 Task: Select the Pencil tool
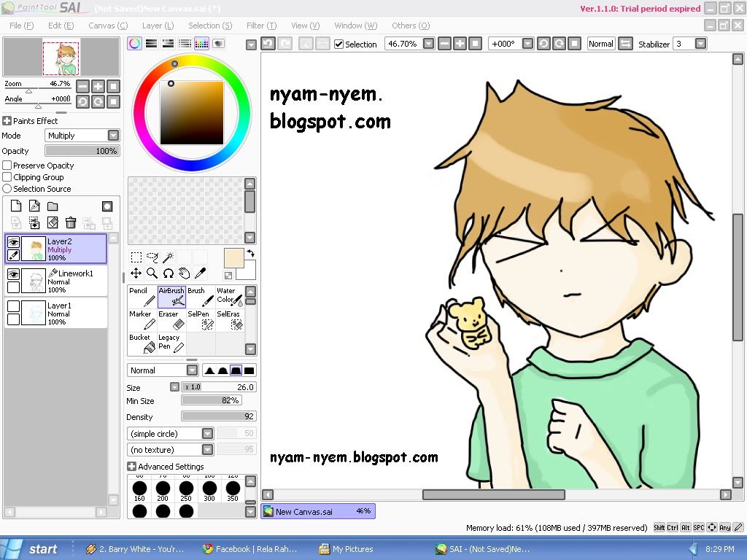pyautogui.click(x=142, y=297)
